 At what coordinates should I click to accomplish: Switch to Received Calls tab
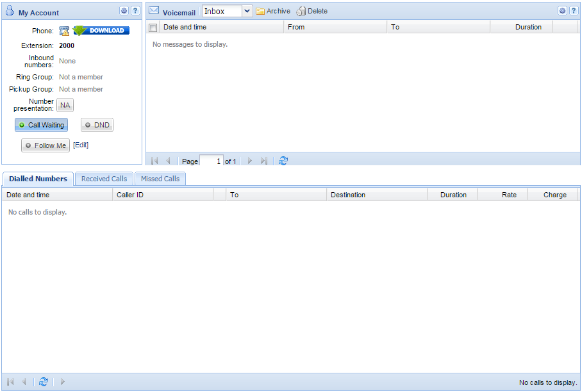104,179
